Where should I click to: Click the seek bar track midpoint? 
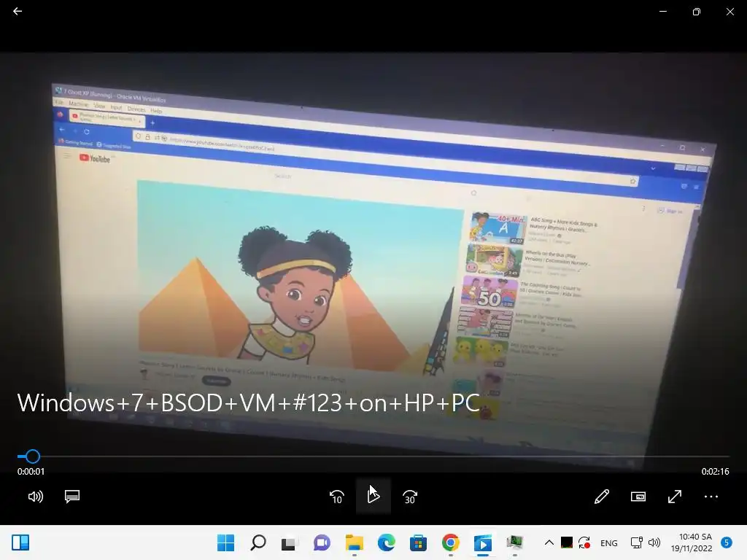pos(373,456)
